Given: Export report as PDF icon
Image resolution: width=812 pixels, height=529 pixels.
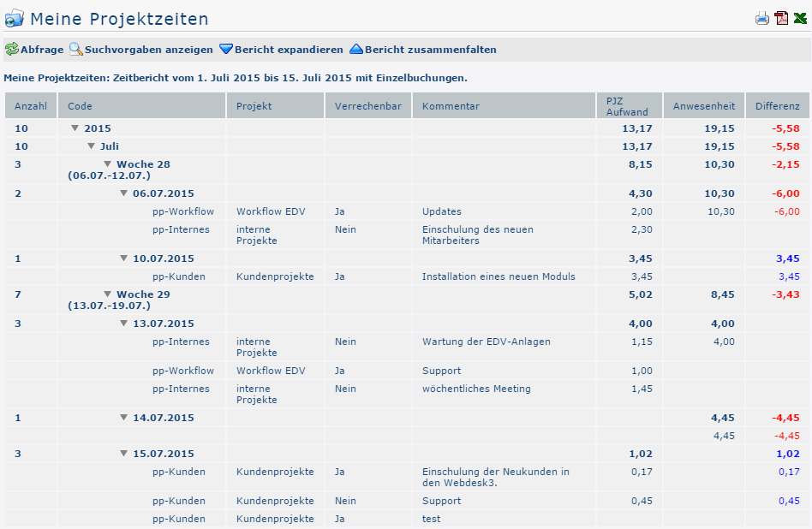Looking at the screenshot, I should [781, 19].
